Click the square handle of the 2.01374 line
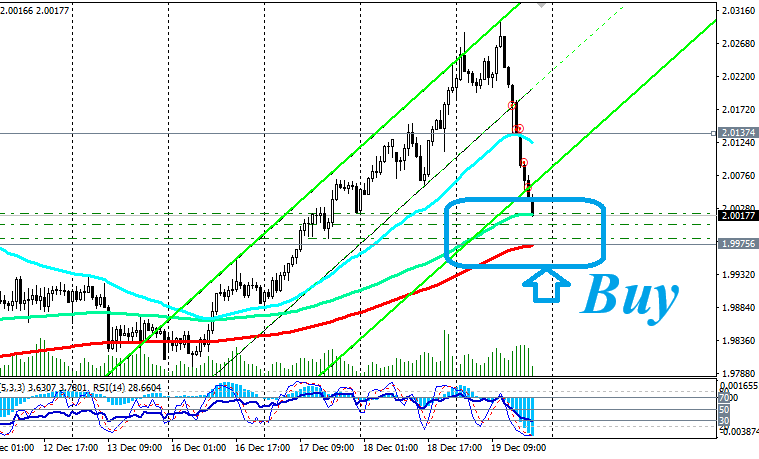 tap(713, 133)
